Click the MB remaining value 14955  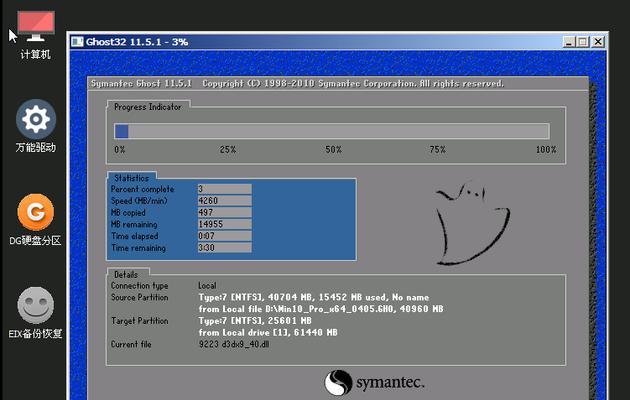coord(224,224)
